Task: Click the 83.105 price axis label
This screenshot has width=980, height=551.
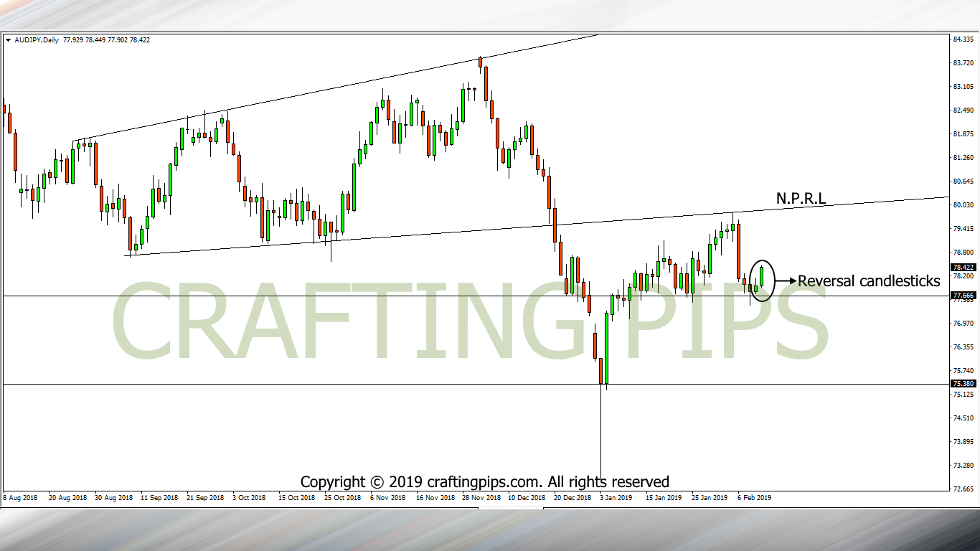Action: [963, 87]
